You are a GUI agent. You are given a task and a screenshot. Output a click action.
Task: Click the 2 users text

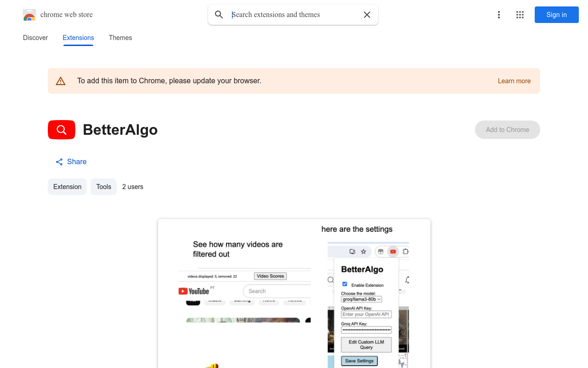(133, 187)
